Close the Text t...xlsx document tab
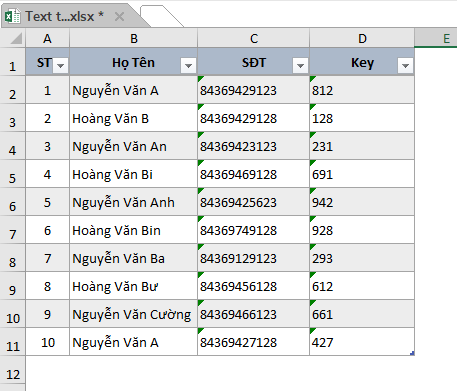 [119, 16]
